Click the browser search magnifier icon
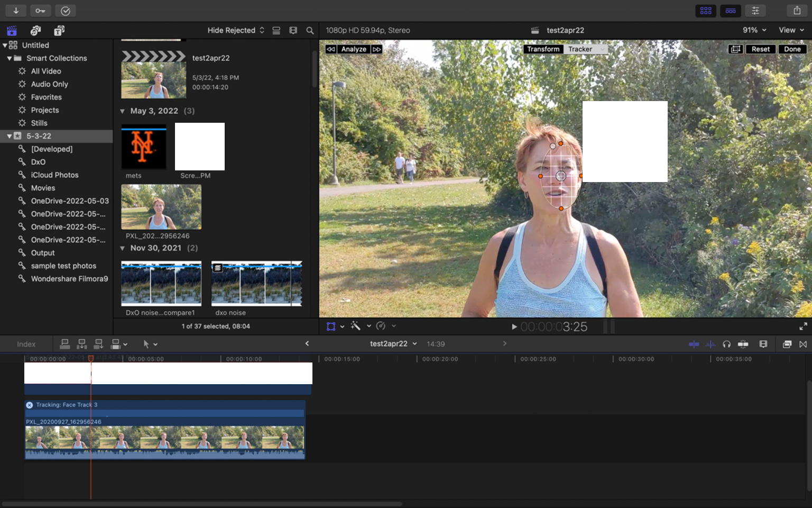This screenshot has width=812, height=508. pyautogui.click(x=310, y=31)
